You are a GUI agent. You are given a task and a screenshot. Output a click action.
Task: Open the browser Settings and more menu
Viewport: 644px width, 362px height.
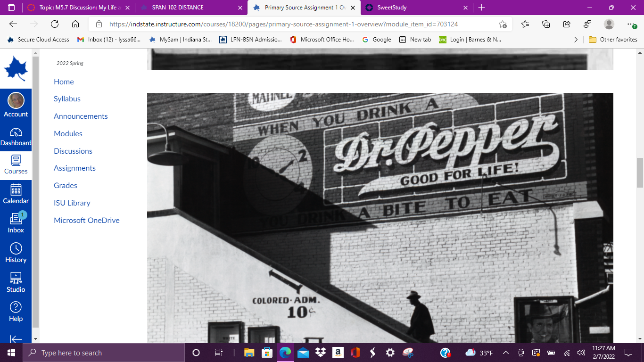coord(631,24)
